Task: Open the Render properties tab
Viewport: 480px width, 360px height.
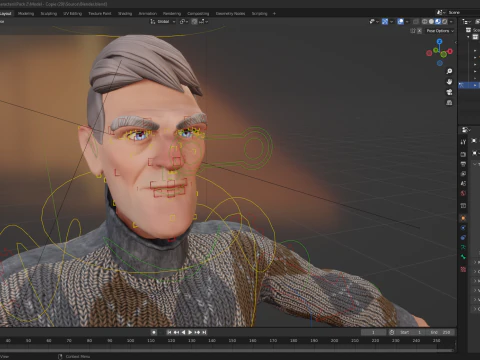Action: point(463,154)
